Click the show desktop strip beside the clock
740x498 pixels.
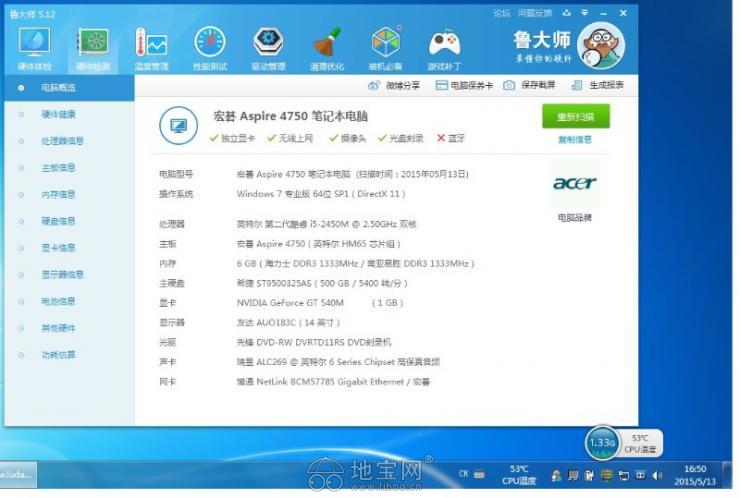point(727,475)
